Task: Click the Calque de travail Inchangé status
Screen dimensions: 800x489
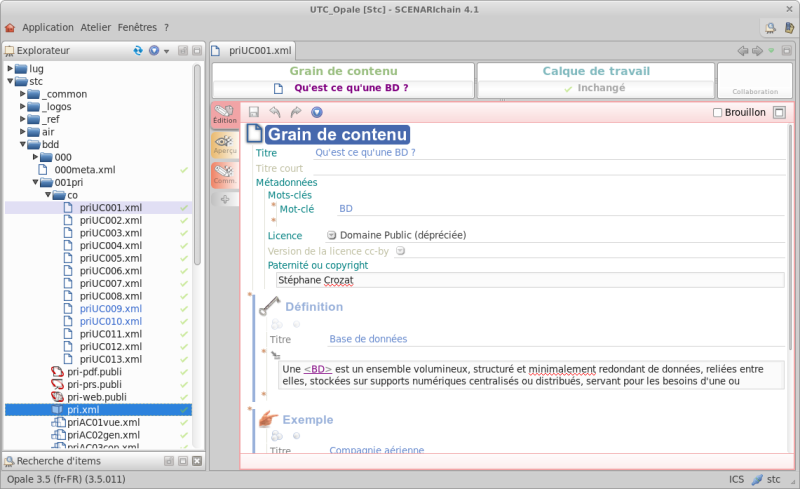Action: (x=595, y=88)
